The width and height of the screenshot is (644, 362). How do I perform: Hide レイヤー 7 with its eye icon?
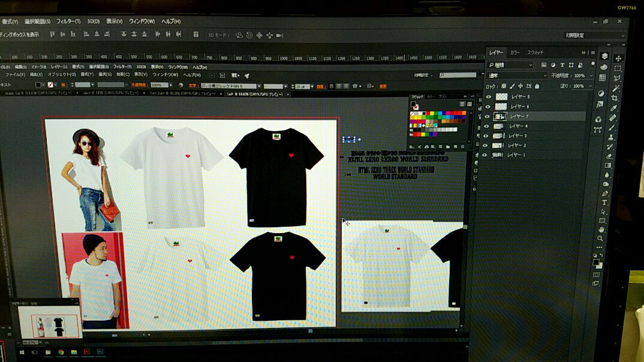(487, 116)
